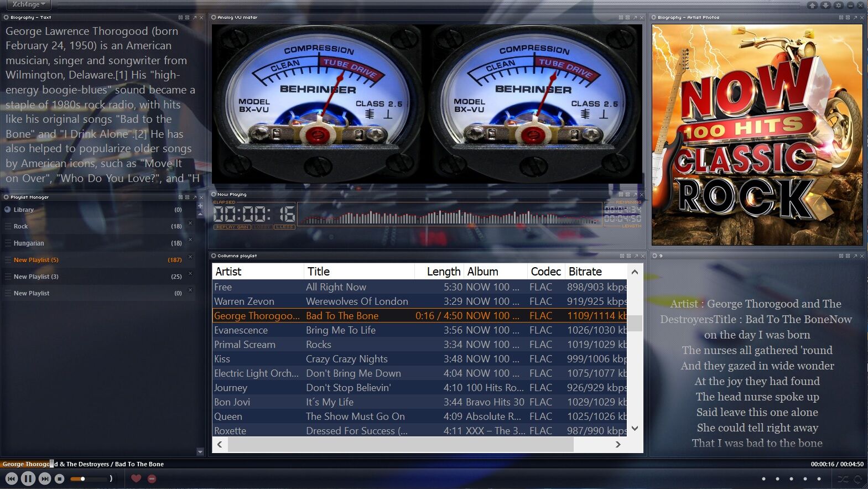Pop out the lyrics panel
Screen dimensions: 868x489
pyautogui.click(x=855, y=256)
